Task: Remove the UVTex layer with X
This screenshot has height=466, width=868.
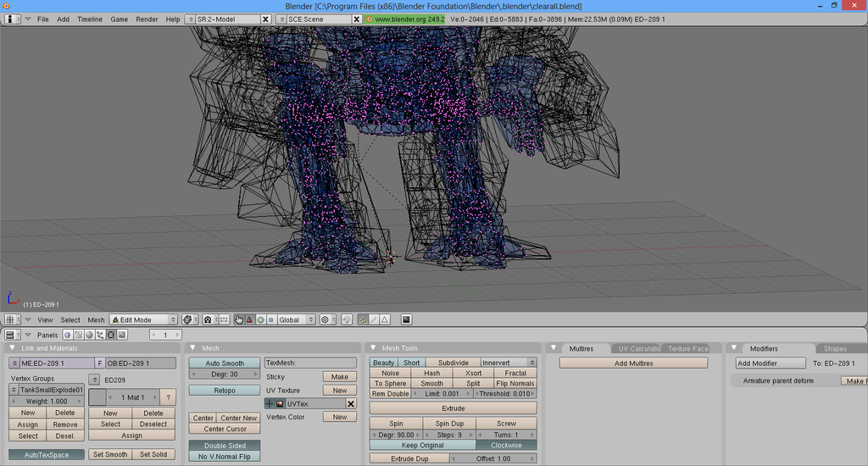Action: point(350,404)
